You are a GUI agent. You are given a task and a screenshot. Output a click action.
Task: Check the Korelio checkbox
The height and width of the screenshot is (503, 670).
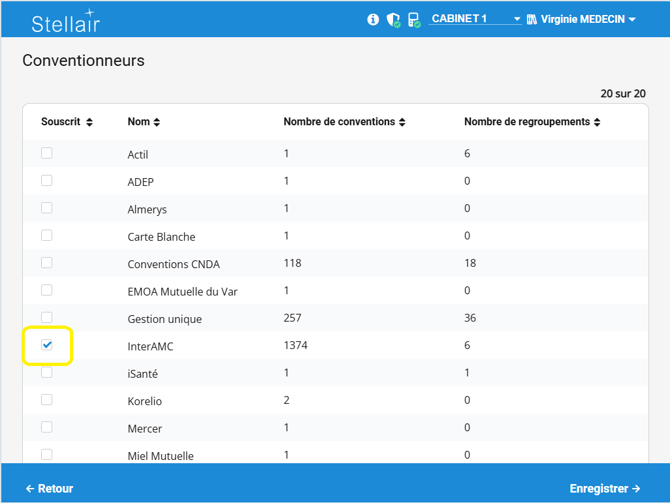tap(47, 400)
